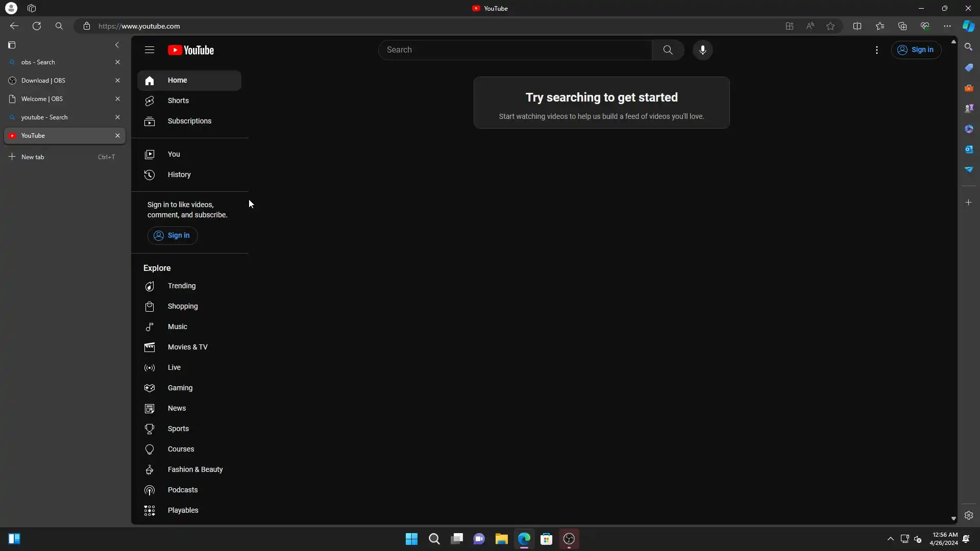Click into the YouTube Search field
Image resolution: width=980 pixels, height=551 pixels.
point(516,50)
